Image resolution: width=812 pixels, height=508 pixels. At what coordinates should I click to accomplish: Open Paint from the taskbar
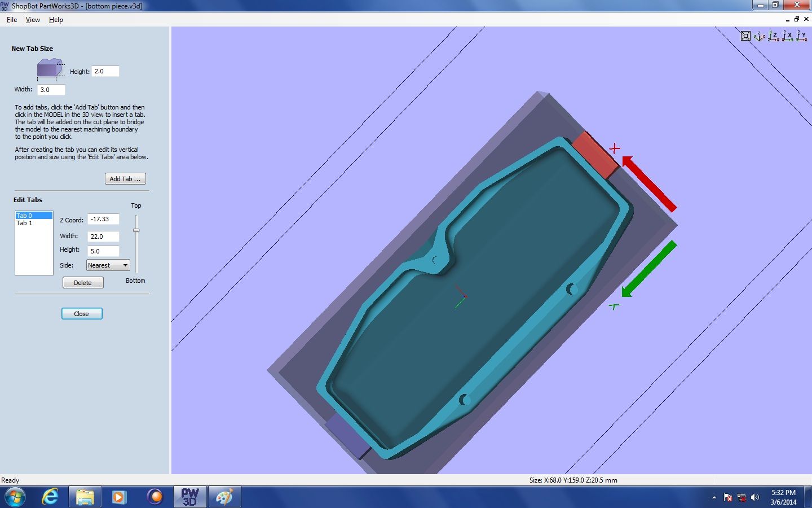pos(224,497)
